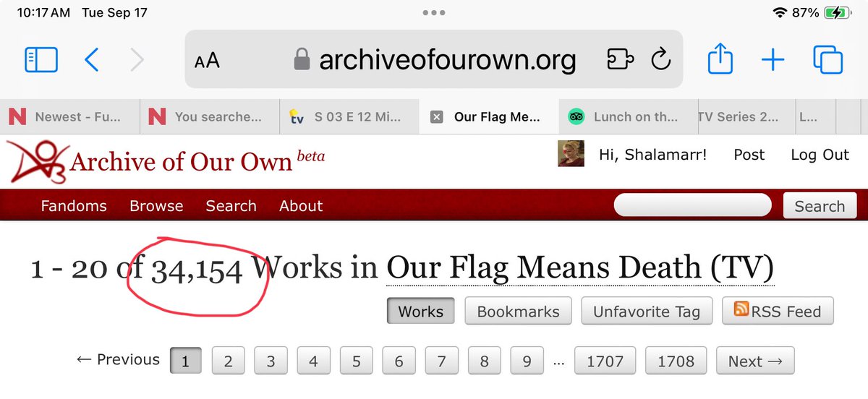Tap the extensions puzzle icon in address bar
The width and height of the screenshot is (868, 399).
click(620, 60)
